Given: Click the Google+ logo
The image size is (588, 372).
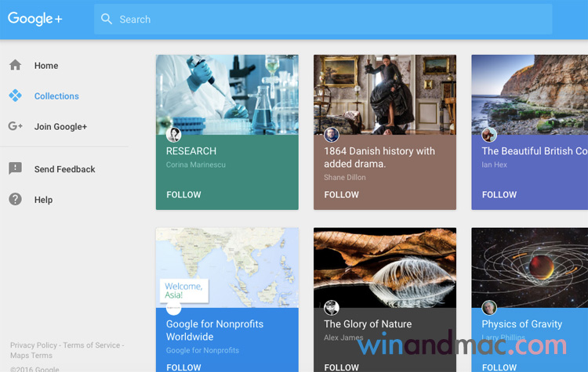Looking at the screenshot, I should (34, 20).
